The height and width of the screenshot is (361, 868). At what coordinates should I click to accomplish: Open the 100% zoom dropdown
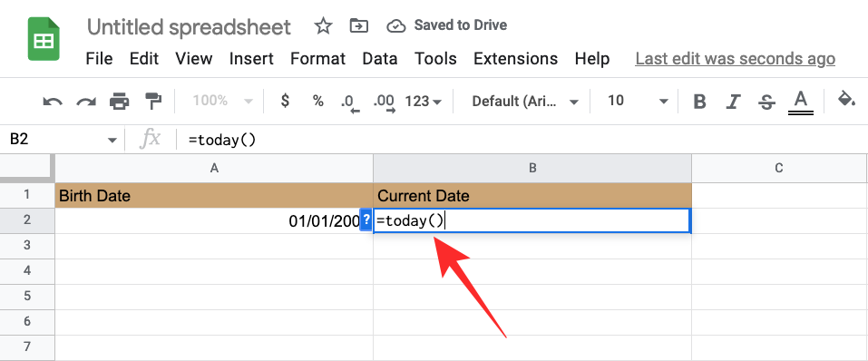pyautogui.click(x=222, y=101)
